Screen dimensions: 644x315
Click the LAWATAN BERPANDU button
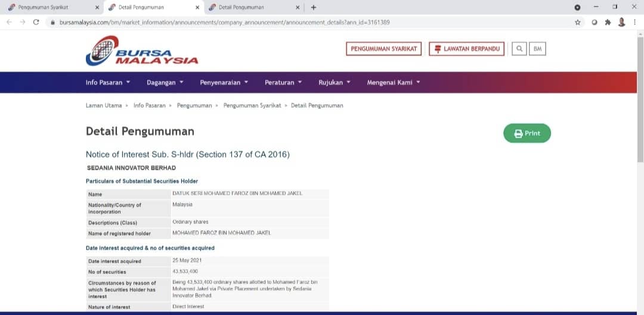click(466, 49)
